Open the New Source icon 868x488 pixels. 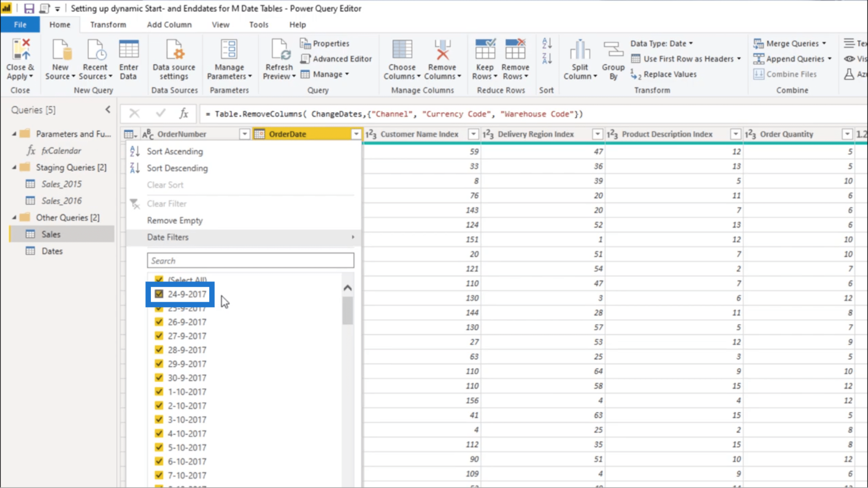coord(60,50)
